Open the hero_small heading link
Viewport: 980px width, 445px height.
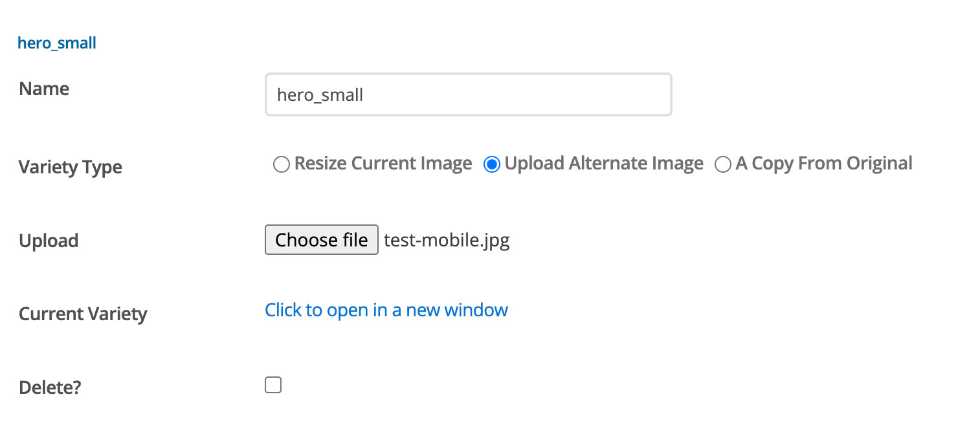pyautogui.click(x=57, y=43)
